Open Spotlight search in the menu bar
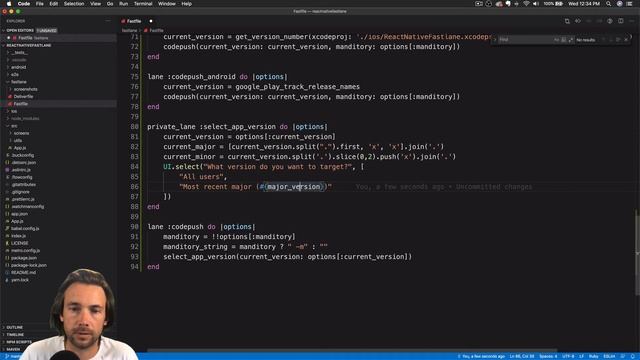 click(609, 4)
